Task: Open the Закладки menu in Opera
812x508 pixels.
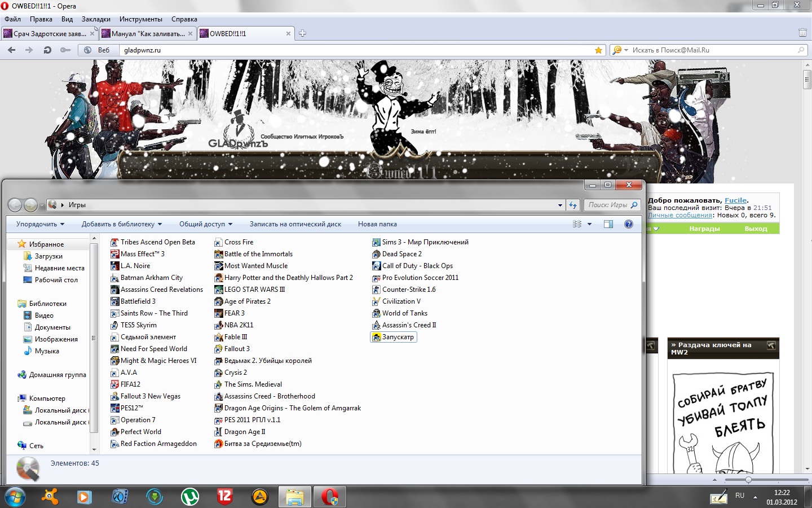Action: [96, 19]
